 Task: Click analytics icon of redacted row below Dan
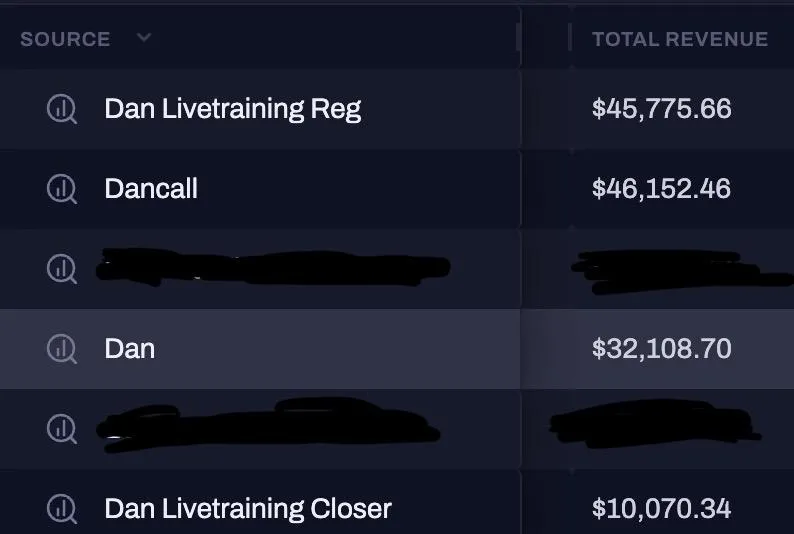[62, 429]
